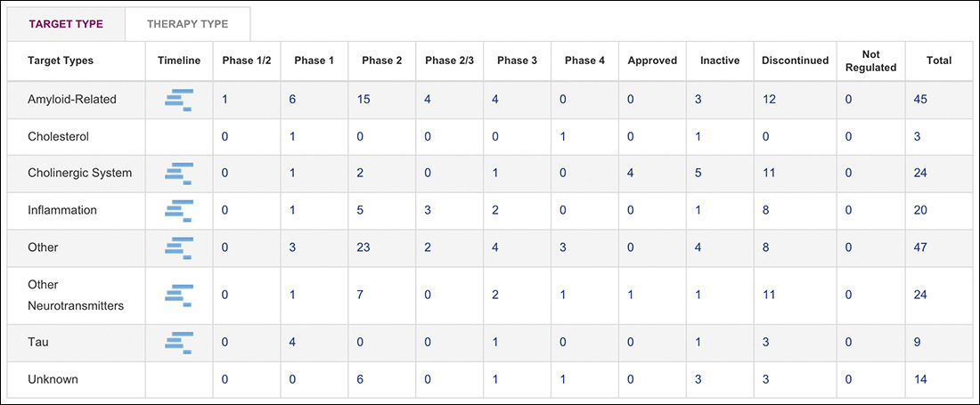Open the Tau timeline icon

[179, 343]
